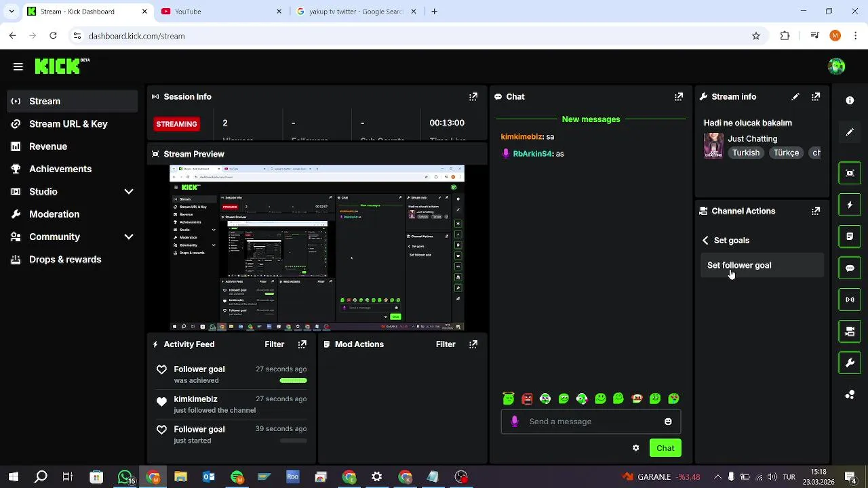Image resolution: width=868 pixels, height=488 pixels.
Task: Expand the Community section chevron
Action: coord(129,237)
